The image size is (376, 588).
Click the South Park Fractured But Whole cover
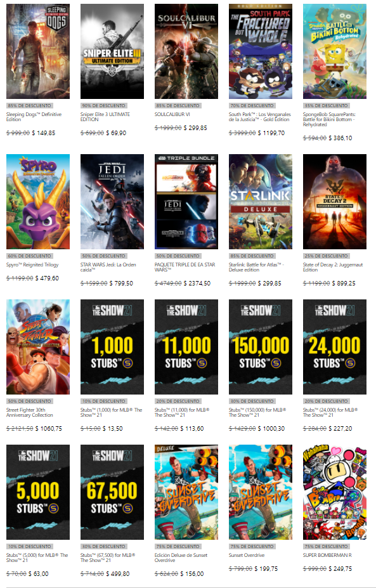click(x=261, y=51)
